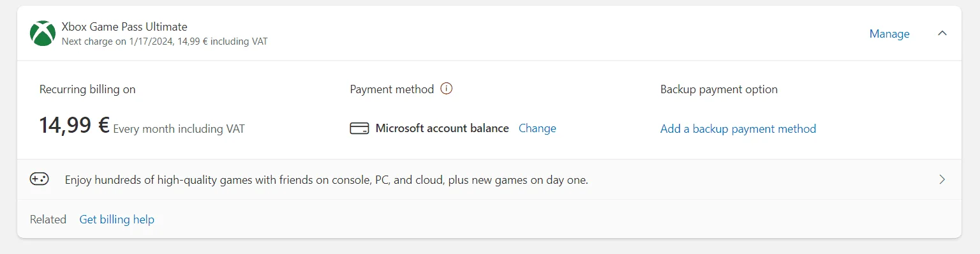
Task: Open the Payment method info icon
Action: tap(447, 89)
